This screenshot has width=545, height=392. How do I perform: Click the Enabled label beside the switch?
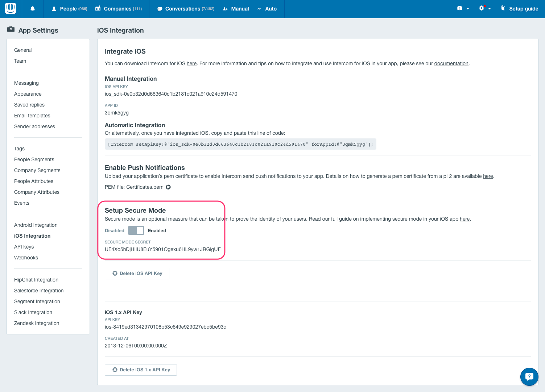coord(157,230)
